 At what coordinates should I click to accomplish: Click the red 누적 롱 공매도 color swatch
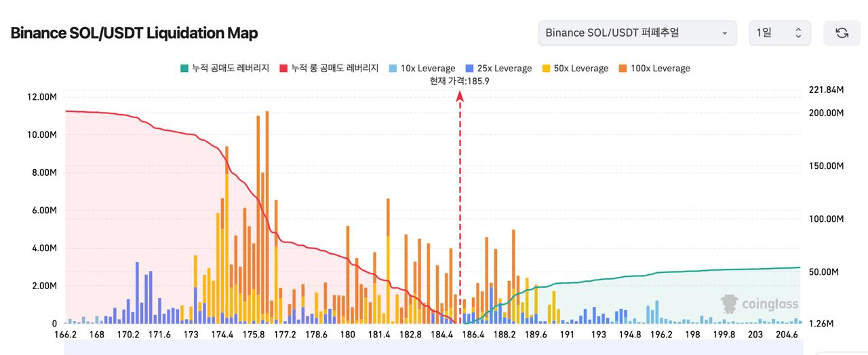(283, 68)
